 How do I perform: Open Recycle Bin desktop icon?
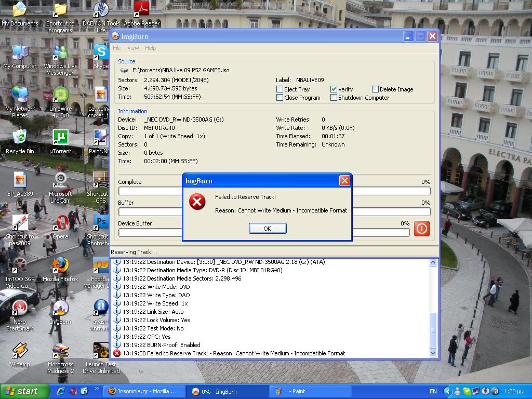click(20, 142)
